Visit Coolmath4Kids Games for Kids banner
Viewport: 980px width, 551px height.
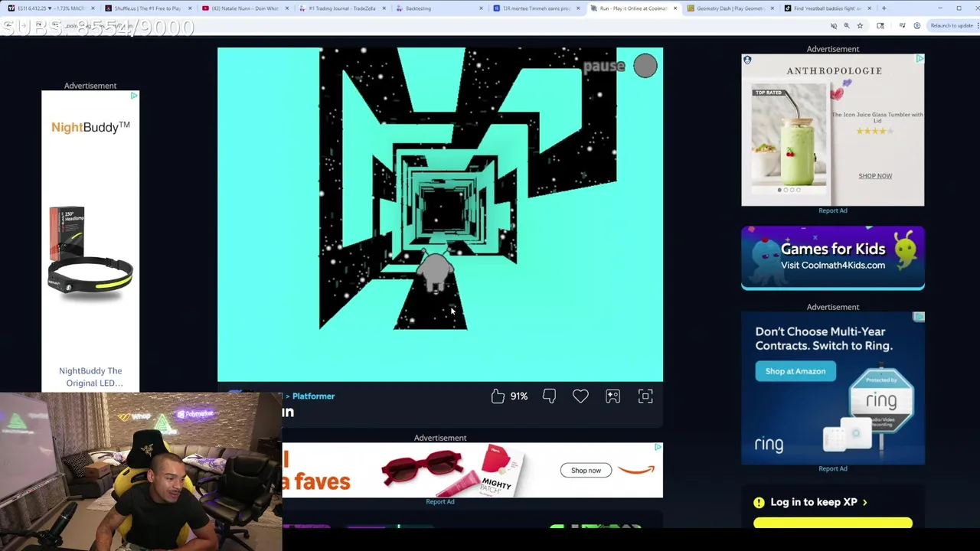(833, 258)
